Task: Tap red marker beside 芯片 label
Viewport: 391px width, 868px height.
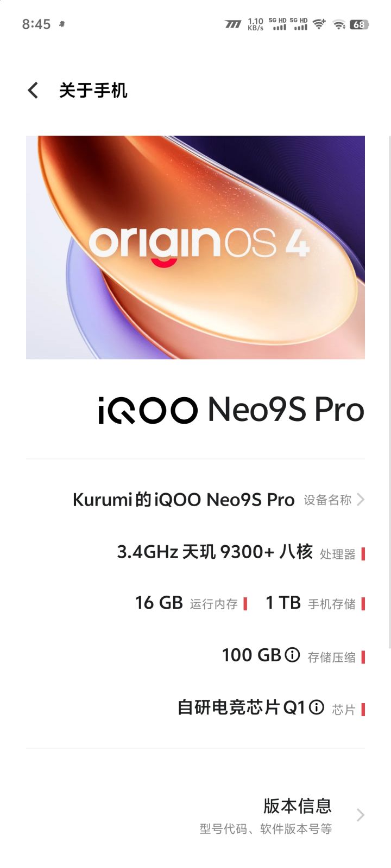Action: coord(363,709)
